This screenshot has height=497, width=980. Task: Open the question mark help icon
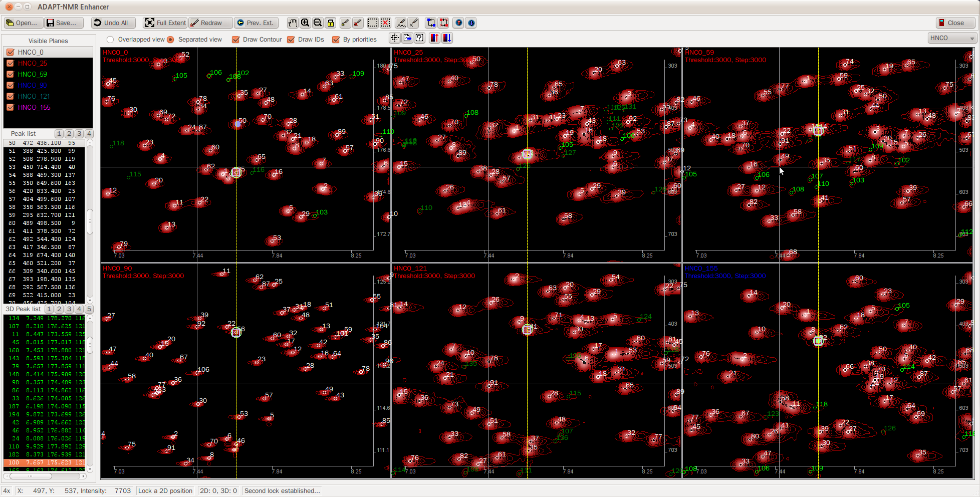pos(420,38)
